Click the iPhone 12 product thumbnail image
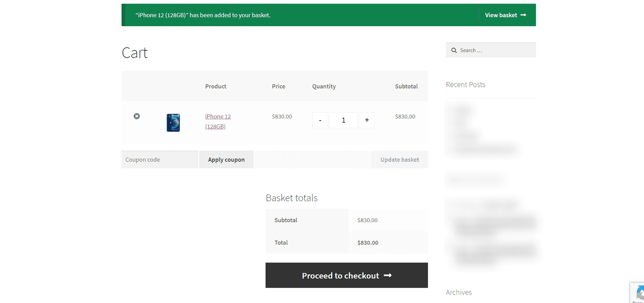This screenshot has width=644, height=303. 173,123
